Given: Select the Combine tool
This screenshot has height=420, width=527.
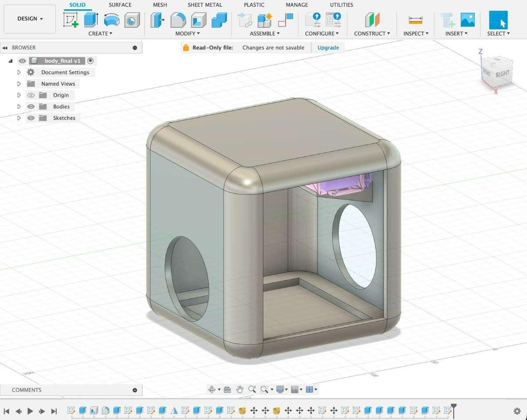Looking at the screenshot, I should point(219,20).
